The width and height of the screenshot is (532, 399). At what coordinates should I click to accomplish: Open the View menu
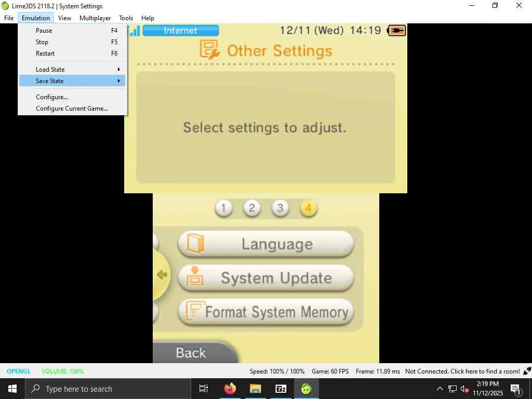coord(64,18)
